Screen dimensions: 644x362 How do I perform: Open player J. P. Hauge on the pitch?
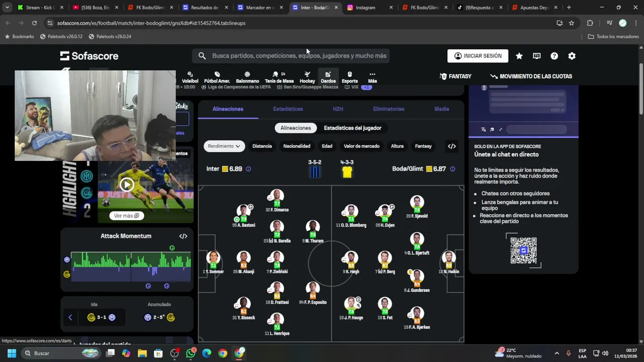point(351,308)
